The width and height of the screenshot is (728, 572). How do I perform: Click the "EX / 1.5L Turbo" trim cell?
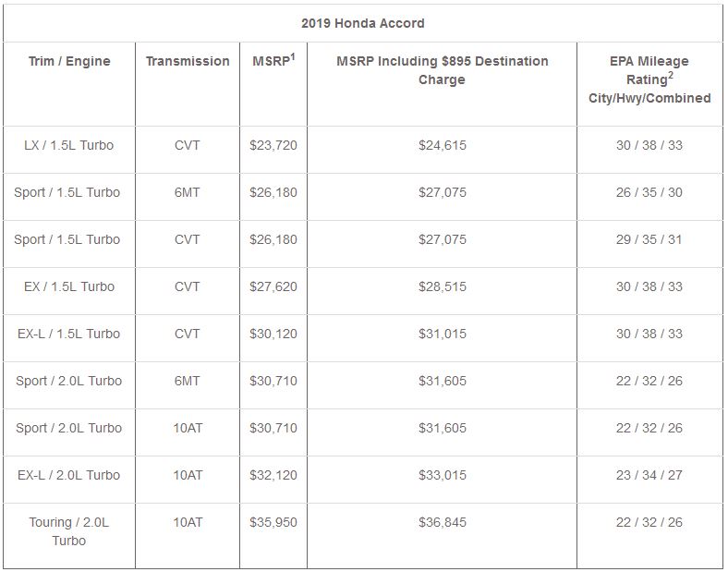pyautogui.click(x=69, y=286)
